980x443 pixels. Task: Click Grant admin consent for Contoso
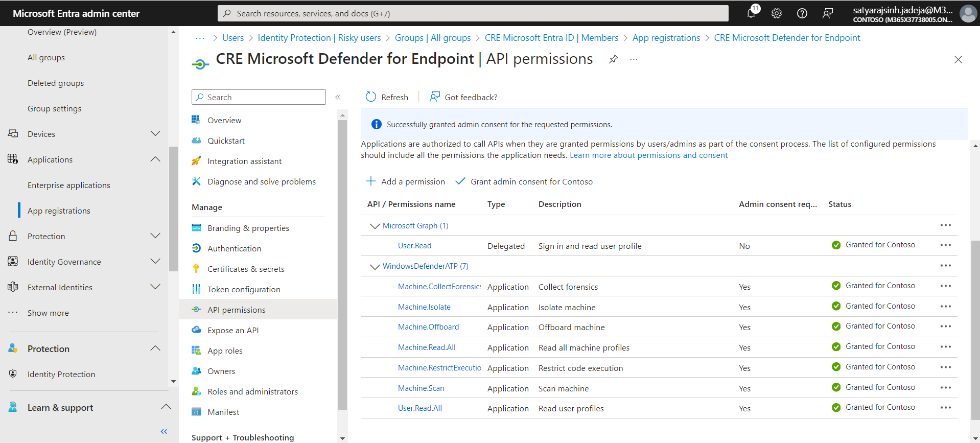(x=524, y=181)
